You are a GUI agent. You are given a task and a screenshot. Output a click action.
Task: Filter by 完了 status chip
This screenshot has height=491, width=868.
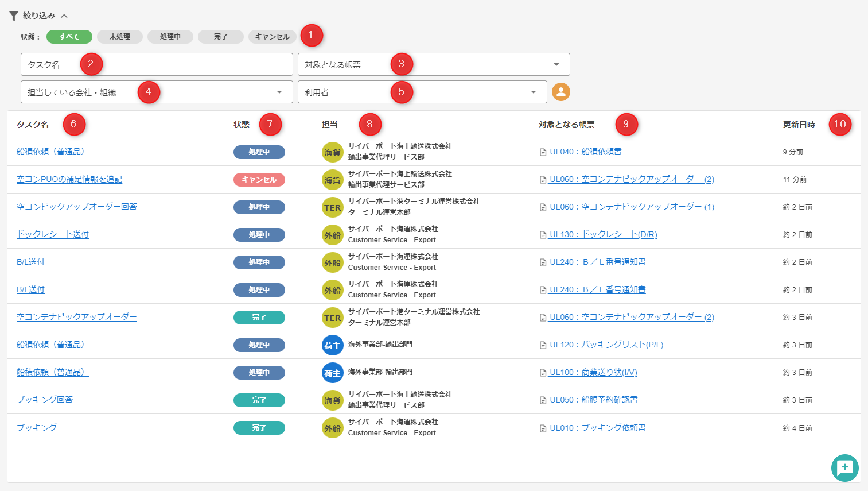click(220, 37)
